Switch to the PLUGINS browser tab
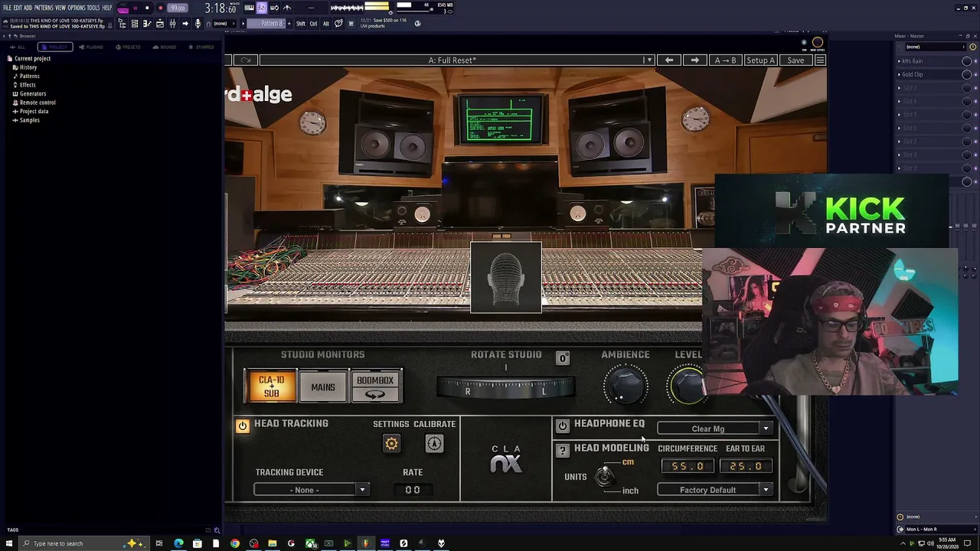 point(90,47)
